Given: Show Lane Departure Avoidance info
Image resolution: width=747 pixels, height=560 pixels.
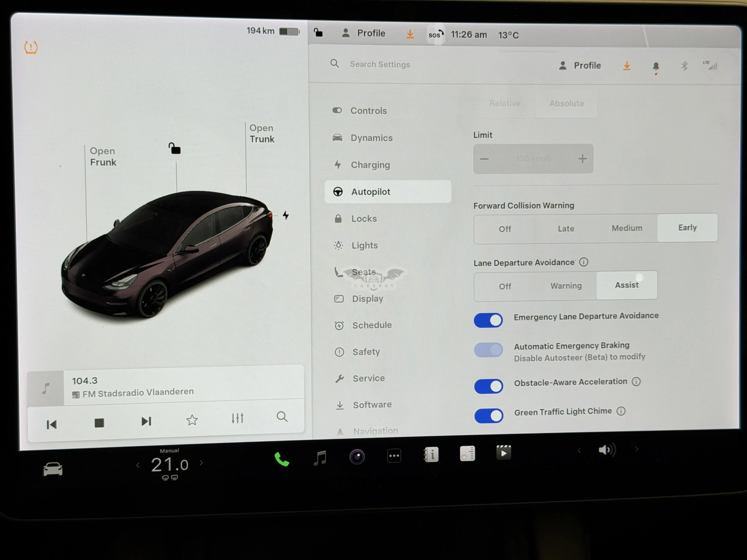Looking at the screenshot, I should click(584, 262).
